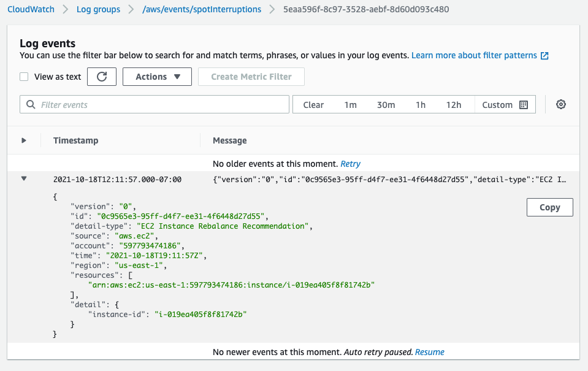
Task: Choose the 1h quick time filter
Action: [x=420, y=104]
